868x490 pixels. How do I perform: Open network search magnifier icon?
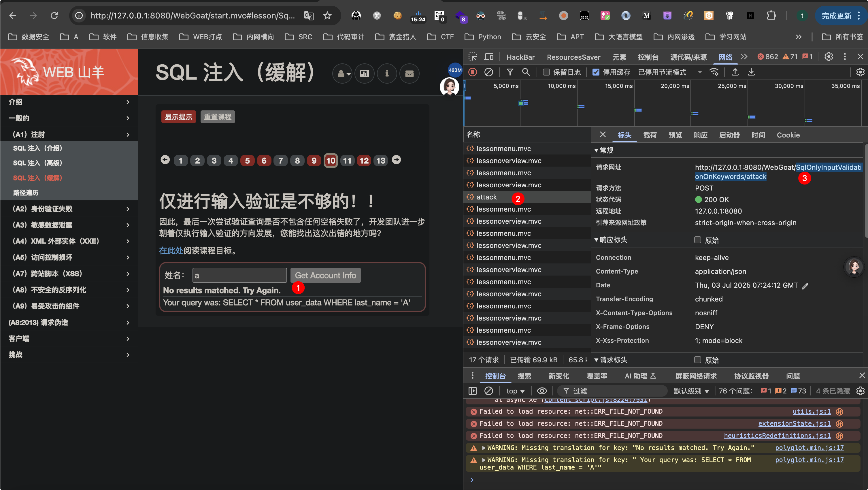[x=526, y=72]
